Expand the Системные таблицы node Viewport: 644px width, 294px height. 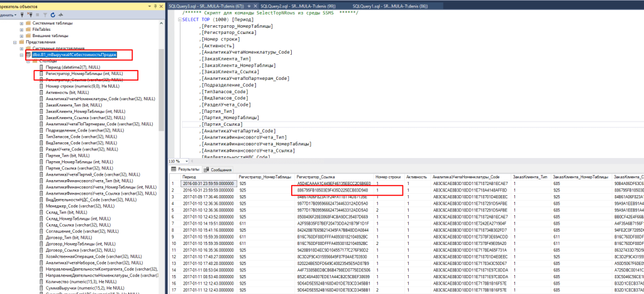21,23
